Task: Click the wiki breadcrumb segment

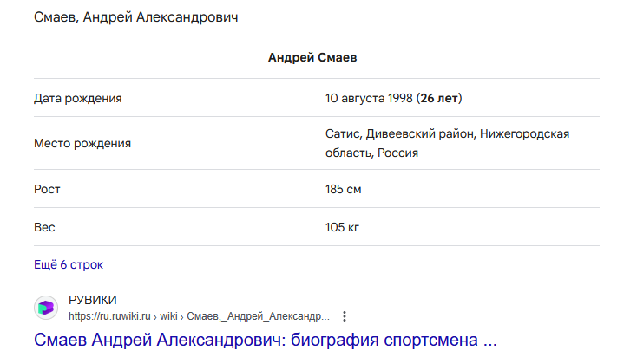Action: (x=168, y=316)
